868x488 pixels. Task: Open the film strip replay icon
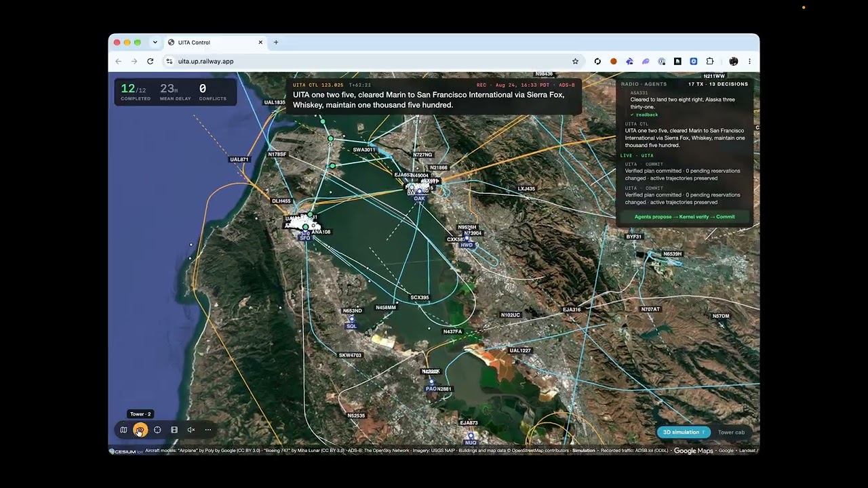[x=174, y=430]
